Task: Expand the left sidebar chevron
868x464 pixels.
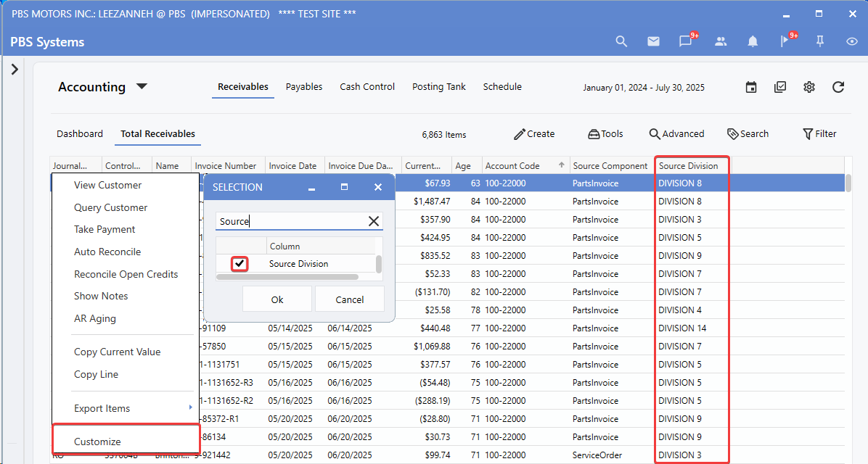Action: coord(15,70)
